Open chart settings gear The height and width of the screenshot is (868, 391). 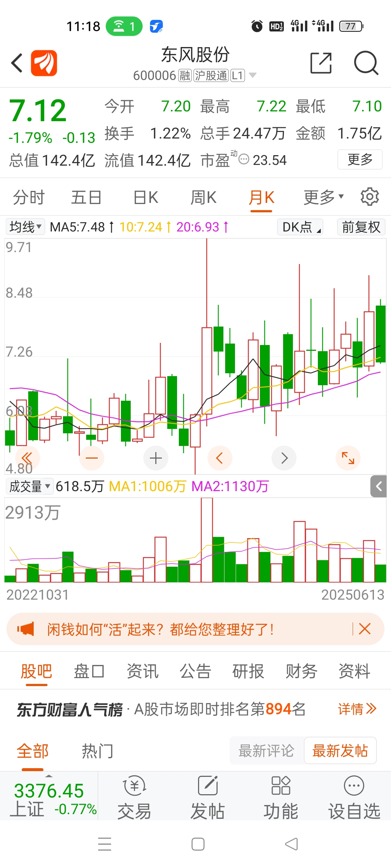[370, 197]
